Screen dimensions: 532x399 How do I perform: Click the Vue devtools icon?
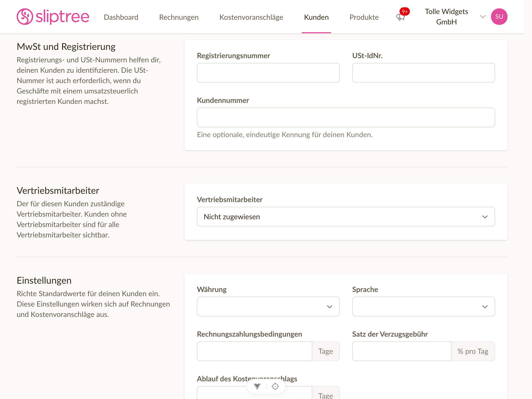point(257,387)
